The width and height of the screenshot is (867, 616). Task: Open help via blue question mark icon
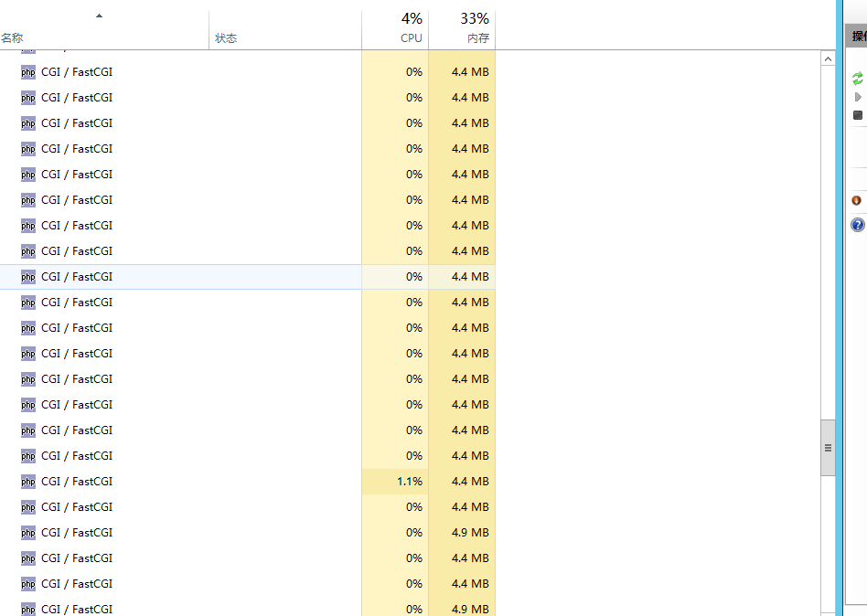(x=858, y=225)
